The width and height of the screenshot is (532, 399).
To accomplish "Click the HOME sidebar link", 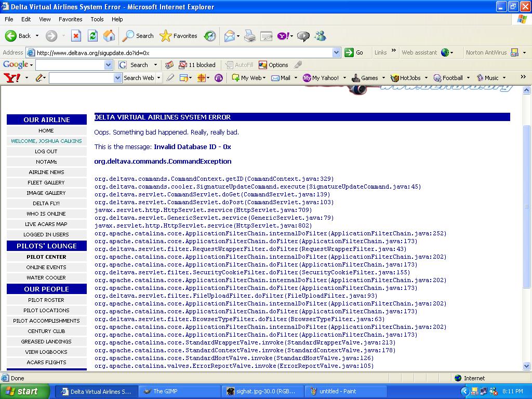I will (x=46, y=130).
